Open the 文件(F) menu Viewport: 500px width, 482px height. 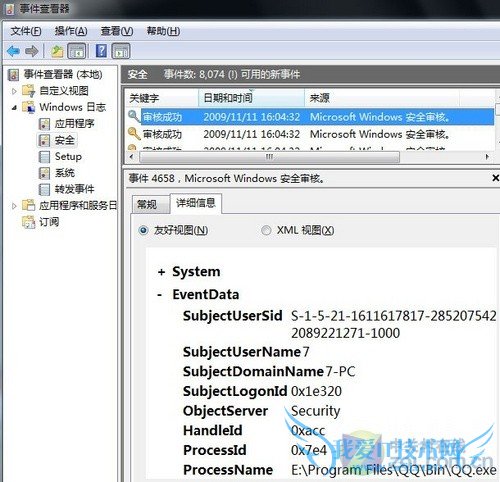click(x=26, y=31)
